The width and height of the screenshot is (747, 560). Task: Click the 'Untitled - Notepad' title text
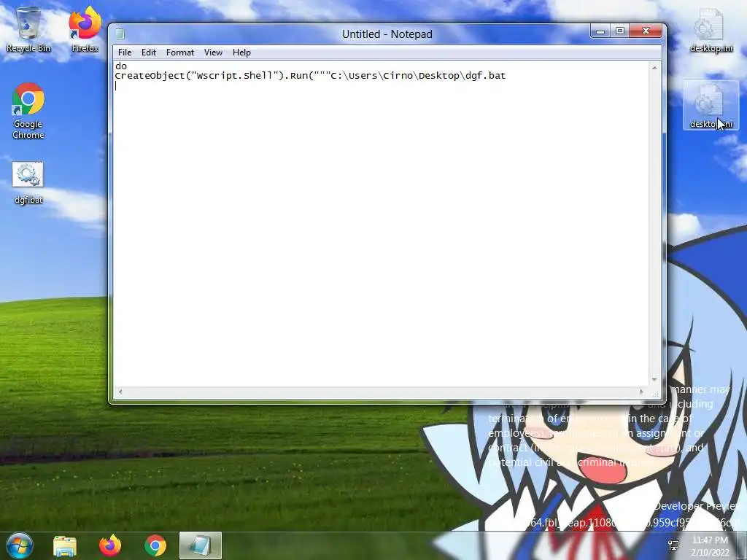click(x=387, y=34)
